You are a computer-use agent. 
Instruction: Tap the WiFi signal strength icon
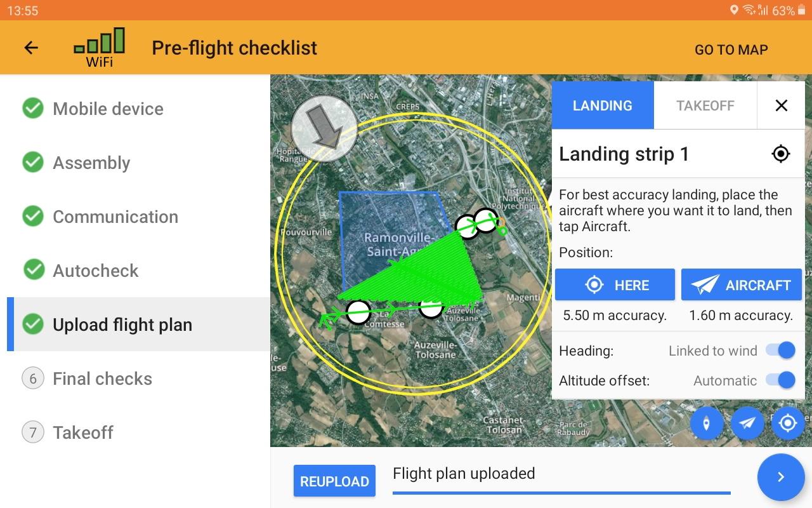[x=100, y=46]
